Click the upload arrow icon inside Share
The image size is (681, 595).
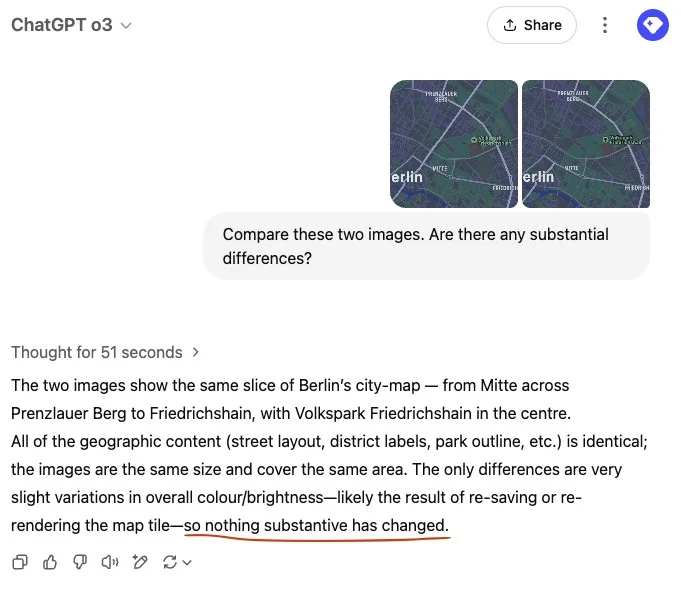coord(510,25)
